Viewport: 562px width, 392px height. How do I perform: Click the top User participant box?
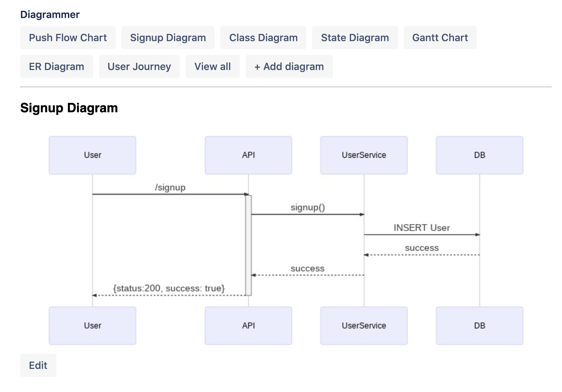92,155
